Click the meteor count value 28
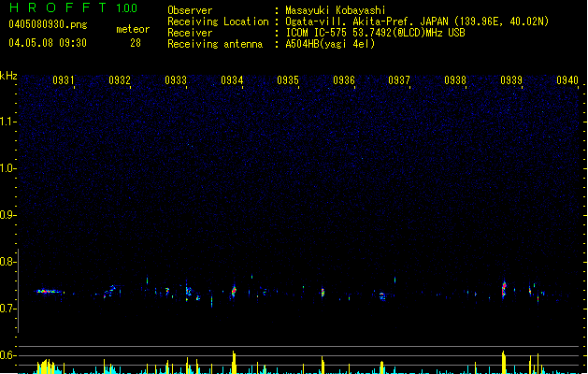The height and width of the screenshot is (374, 588). (x=136, y=43)
